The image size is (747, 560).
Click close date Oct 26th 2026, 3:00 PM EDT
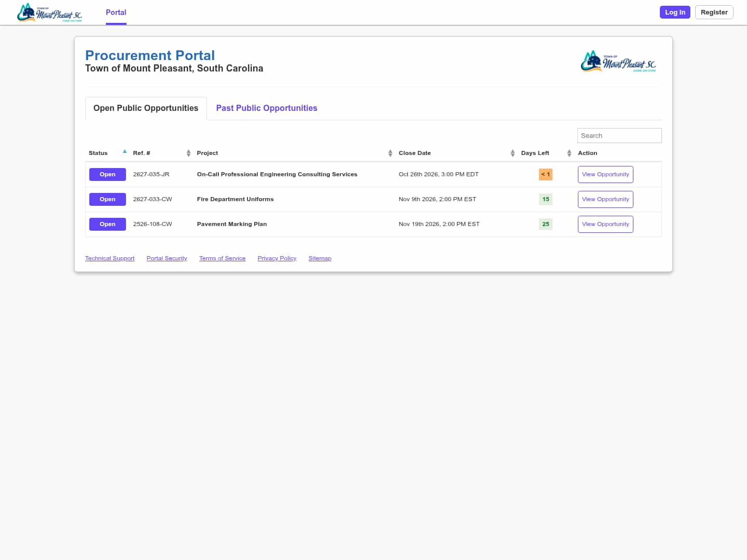point(439,175)
